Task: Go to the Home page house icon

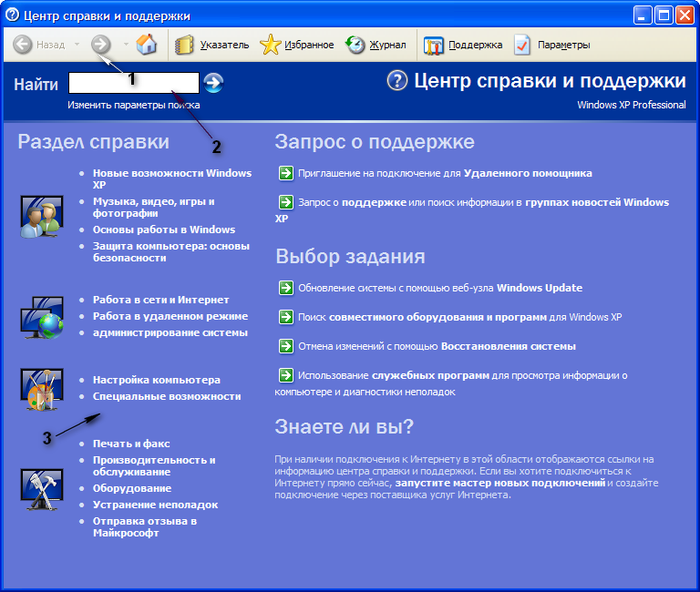Action: point(147,44)
